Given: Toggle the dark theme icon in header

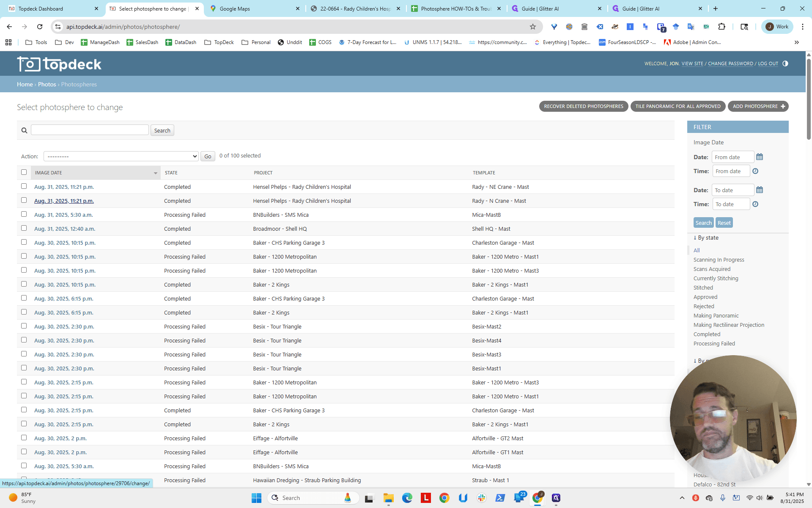Looking at the screenshot, I should click(x=785, y=63).
